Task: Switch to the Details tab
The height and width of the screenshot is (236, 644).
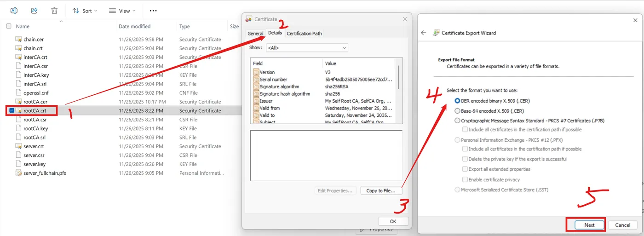Action: point(275,33)
